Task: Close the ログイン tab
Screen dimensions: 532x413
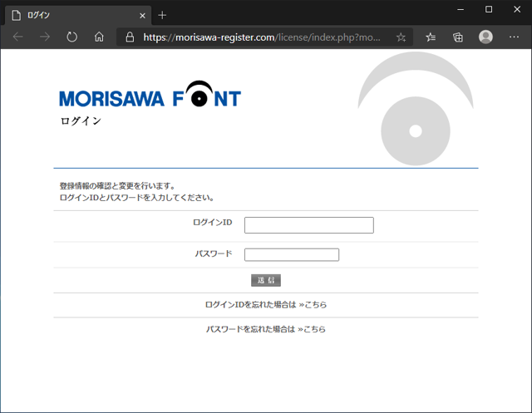Action: coord(142,16)
